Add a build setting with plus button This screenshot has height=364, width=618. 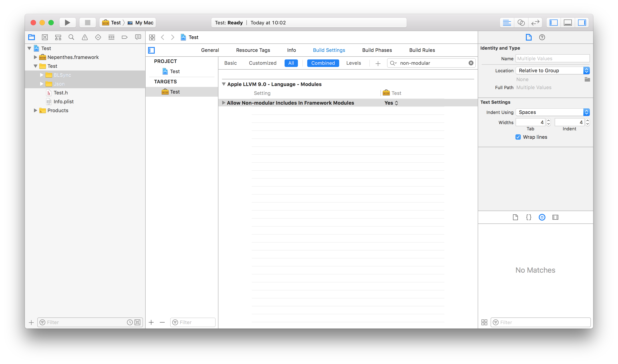tap(378, 64)
